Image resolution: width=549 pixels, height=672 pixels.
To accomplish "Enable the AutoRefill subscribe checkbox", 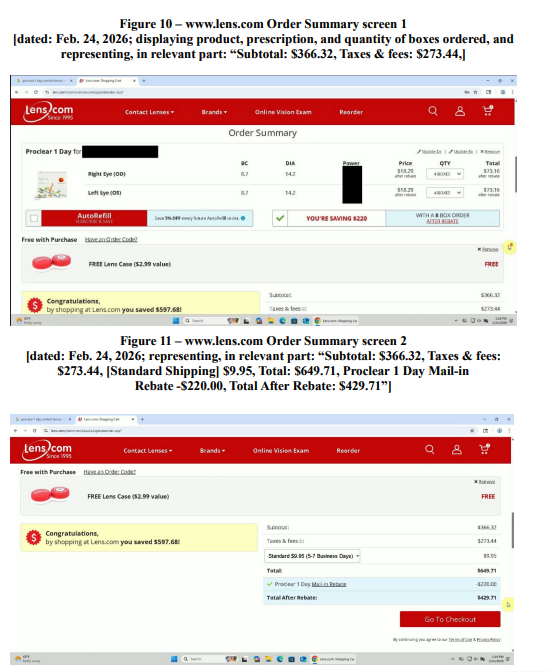I will 34,218.
